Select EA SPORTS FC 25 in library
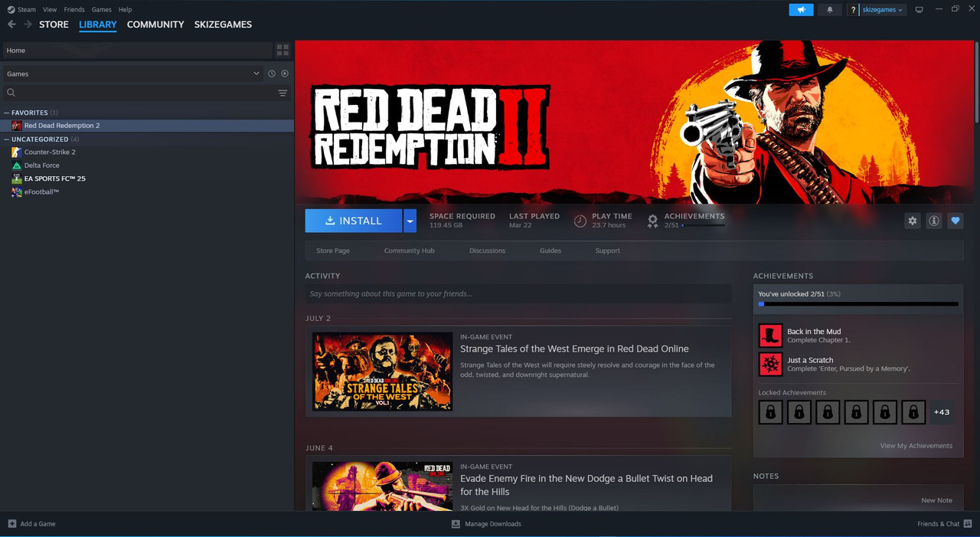The height and width of the screenshot is (537, 980). [x=147, y=178]
